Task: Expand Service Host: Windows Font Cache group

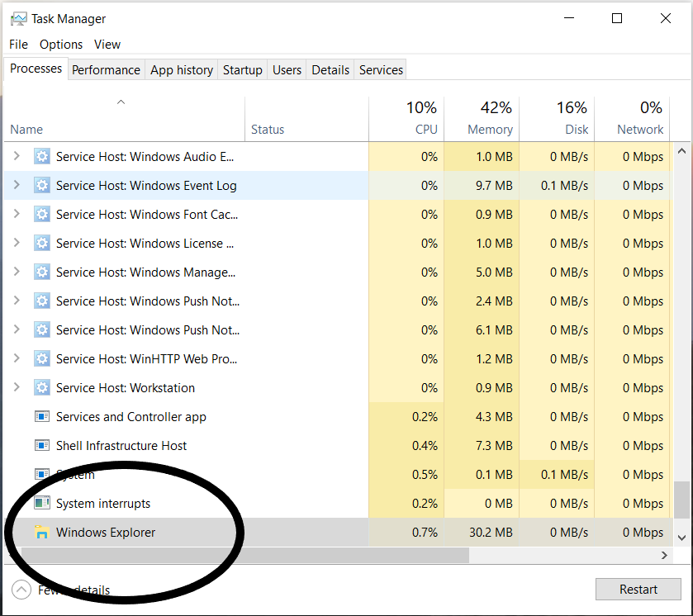Action: 16,215
